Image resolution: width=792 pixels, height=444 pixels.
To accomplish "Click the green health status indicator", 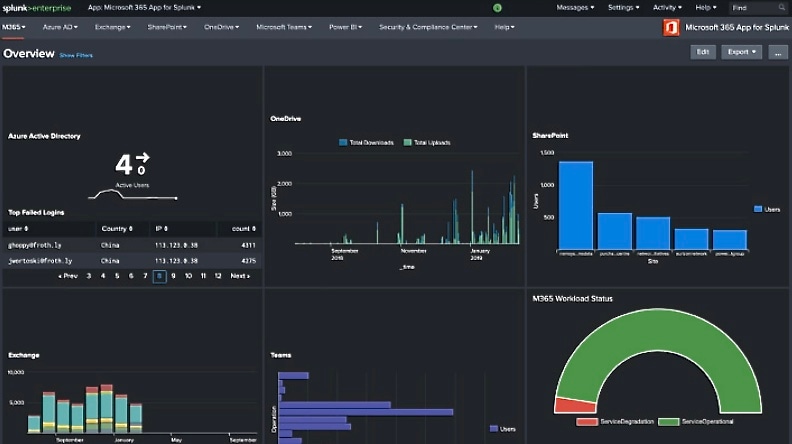I will 497,8.
